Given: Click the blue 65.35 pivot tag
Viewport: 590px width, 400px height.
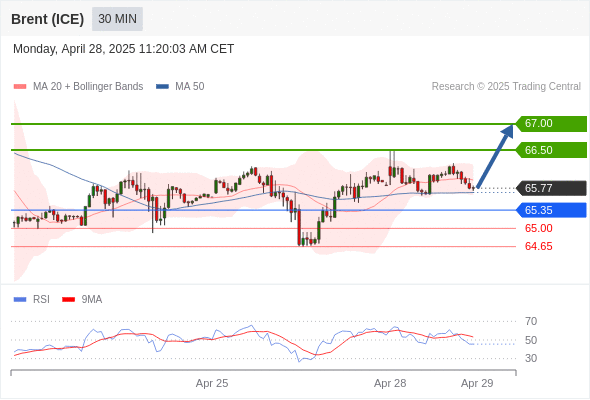Looking at the screenshot, I should (x=551, y=210).
